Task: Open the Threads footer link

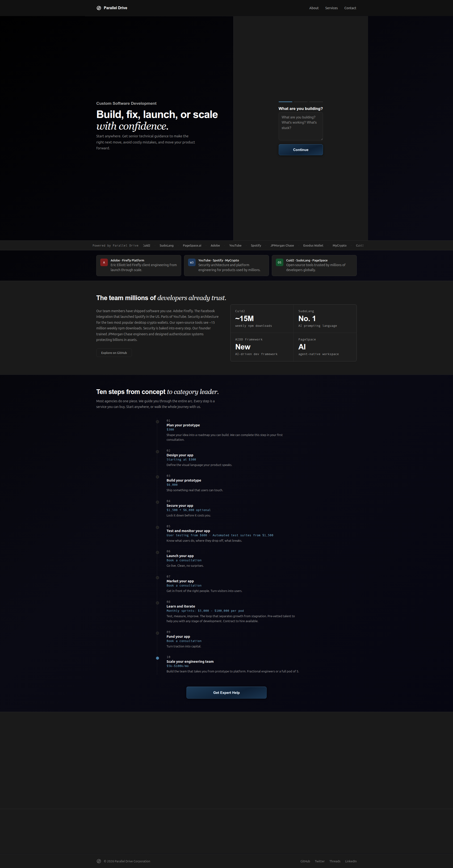Action: [x=335, y=861]
